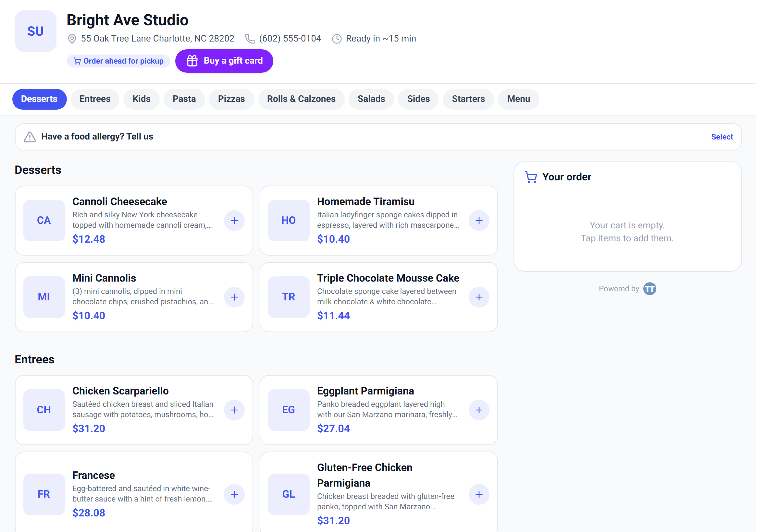766x532 pixels.
Task: Switch to the Kids category tab
Action: click(x=142, y=99)
